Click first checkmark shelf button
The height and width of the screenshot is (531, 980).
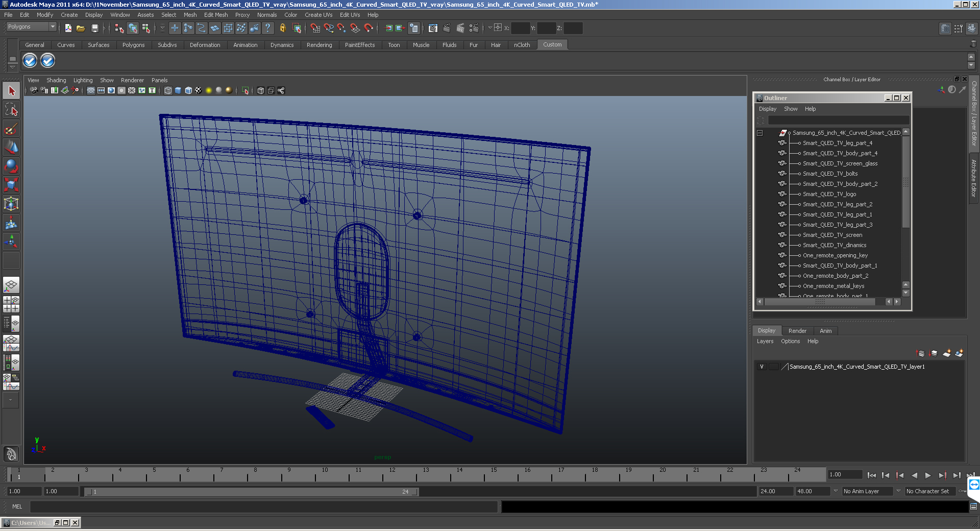coord(30,61)
